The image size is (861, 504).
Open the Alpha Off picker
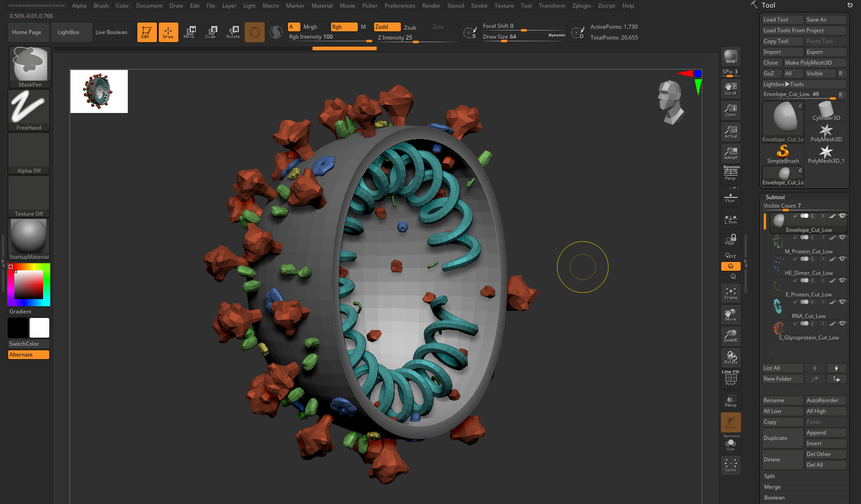click(x=29, y=153)
